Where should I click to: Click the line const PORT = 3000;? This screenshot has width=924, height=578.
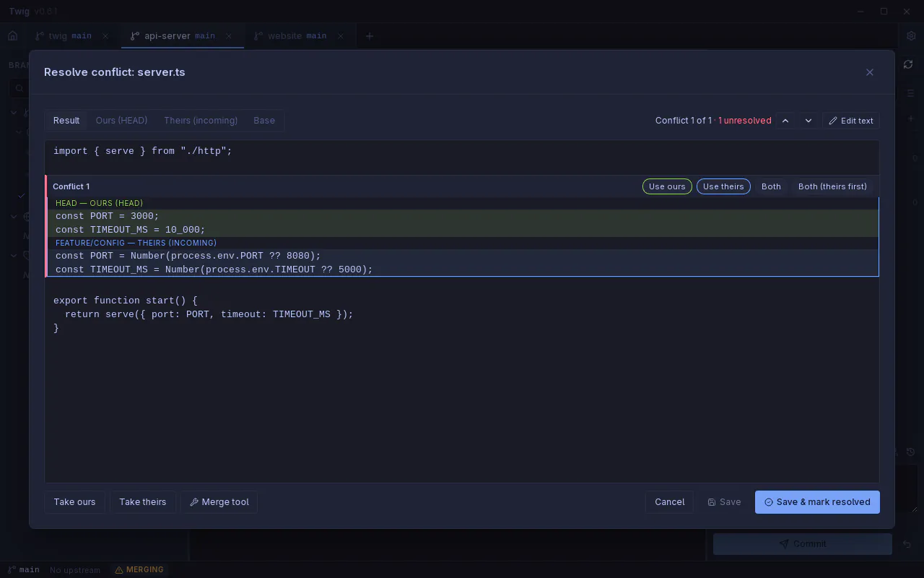point(463,216)
